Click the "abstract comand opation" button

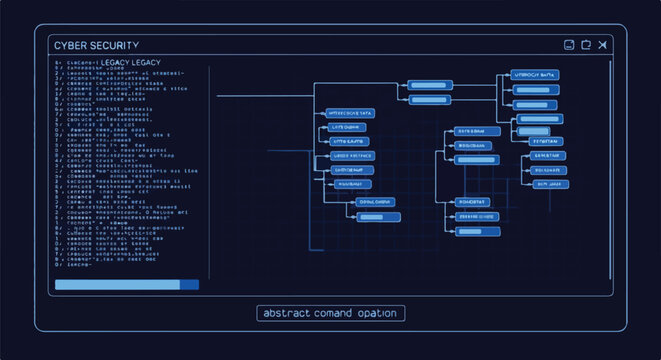tap(330, 313)
